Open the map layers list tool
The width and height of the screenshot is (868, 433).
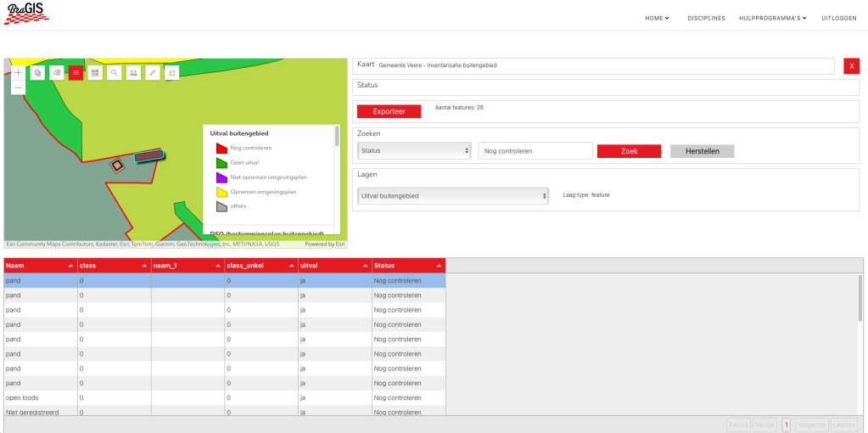(37, 73)
